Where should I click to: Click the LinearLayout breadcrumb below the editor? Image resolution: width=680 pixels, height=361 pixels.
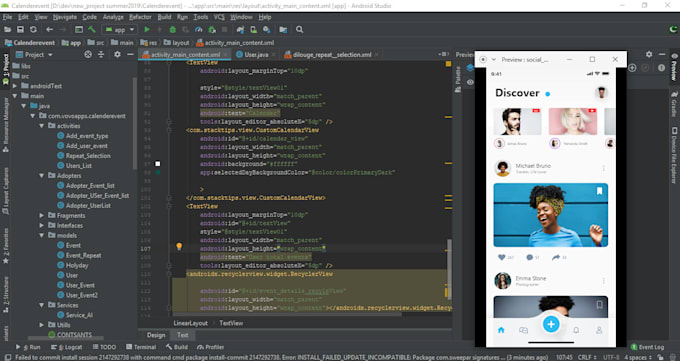(190, 323)
